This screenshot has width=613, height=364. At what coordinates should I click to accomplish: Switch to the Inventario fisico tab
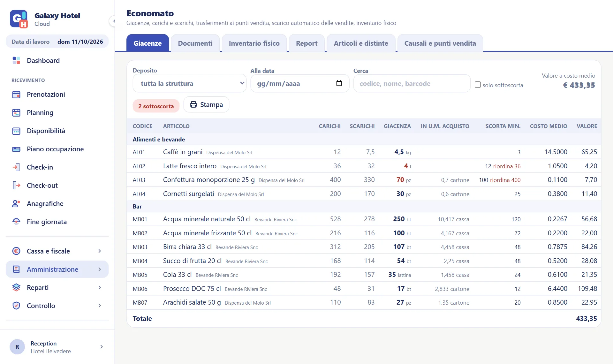(x=254, y=43)
